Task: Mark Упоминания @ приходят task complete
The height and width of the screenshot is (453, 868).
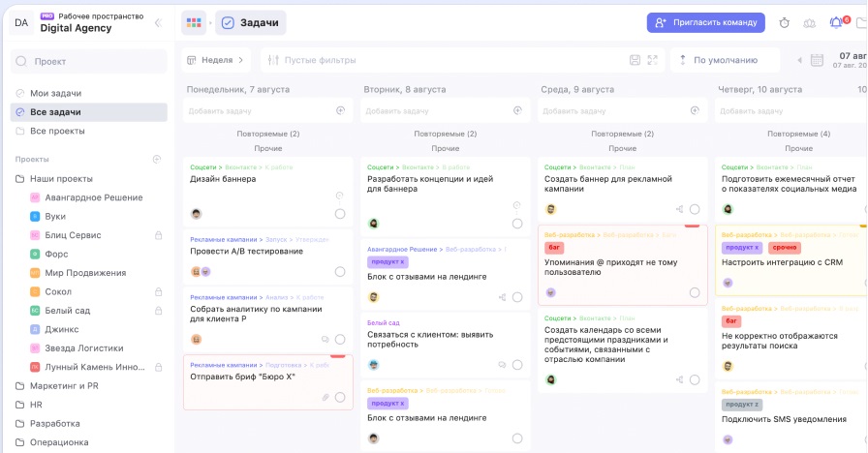Action: [695, 292]
